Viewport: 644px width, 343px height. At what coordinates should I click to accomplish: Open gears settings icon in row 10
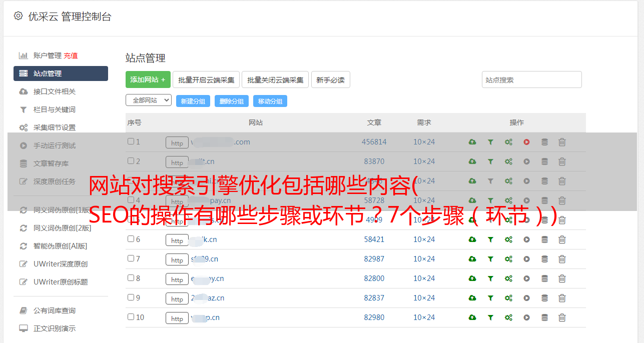click(508, 317)
